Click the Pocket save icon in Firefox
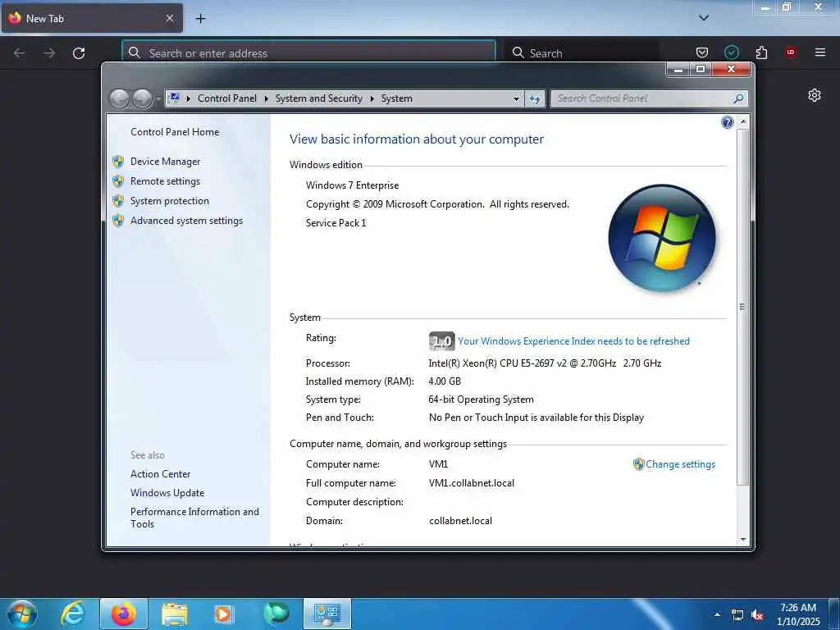The width and height of the screenshot is (840, 630). coord(702,52)
